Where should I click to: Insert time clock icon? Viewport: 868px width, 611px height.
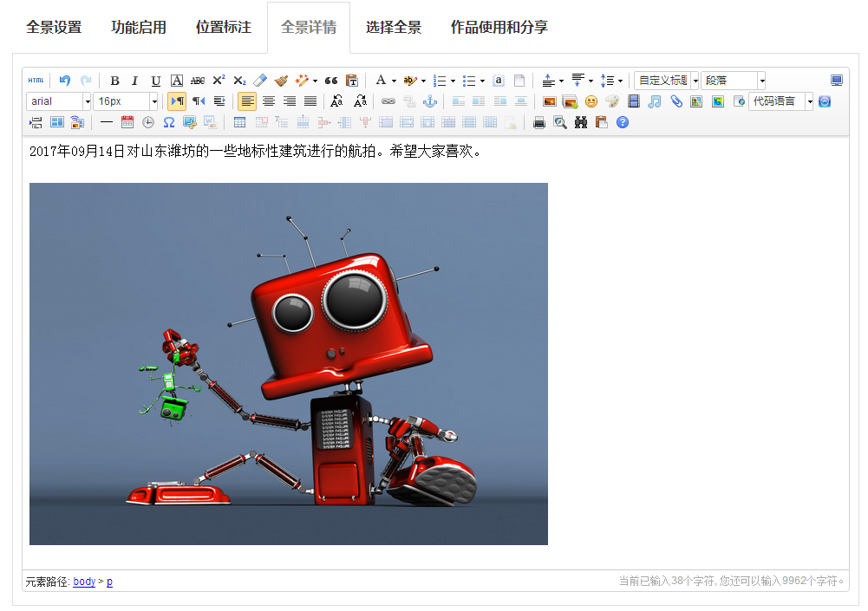tap(147, 122)
